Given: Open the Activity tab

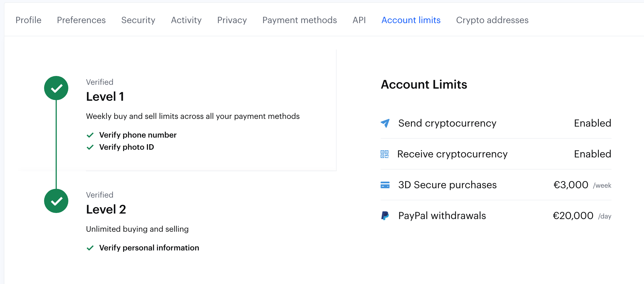Looking at the screenshot, I should pos(186,20).
